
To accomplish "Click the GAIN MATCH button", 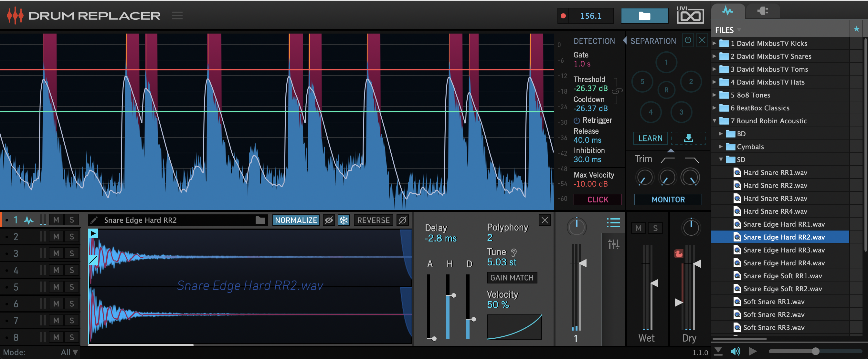I will pos(512,278).
